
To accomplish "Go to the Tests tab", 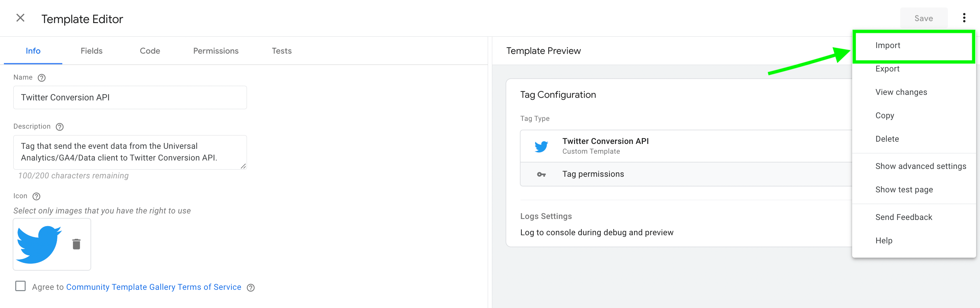I will click(x=282, y=51).
